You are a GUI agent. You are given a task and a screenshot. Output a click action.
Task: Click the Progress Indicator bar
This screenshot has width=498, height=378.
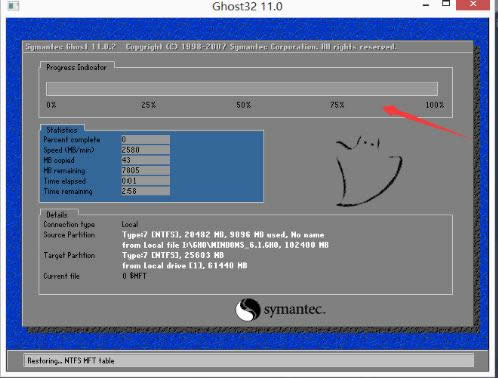coord(242,89)
